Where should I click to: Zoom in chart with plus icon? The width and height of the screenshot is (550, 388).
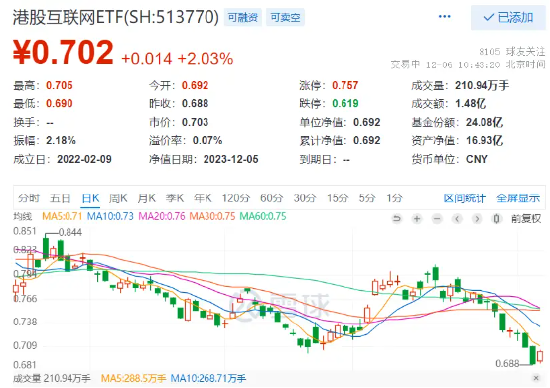pyautogui.click(x=417, y=219)
